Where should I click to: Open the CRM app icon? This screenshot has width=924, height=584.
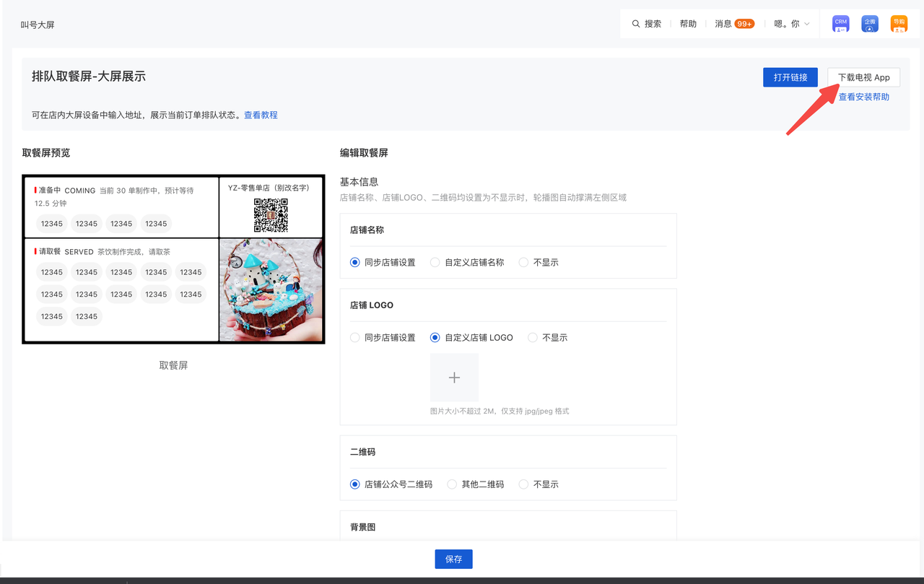[x=840, y=24]
